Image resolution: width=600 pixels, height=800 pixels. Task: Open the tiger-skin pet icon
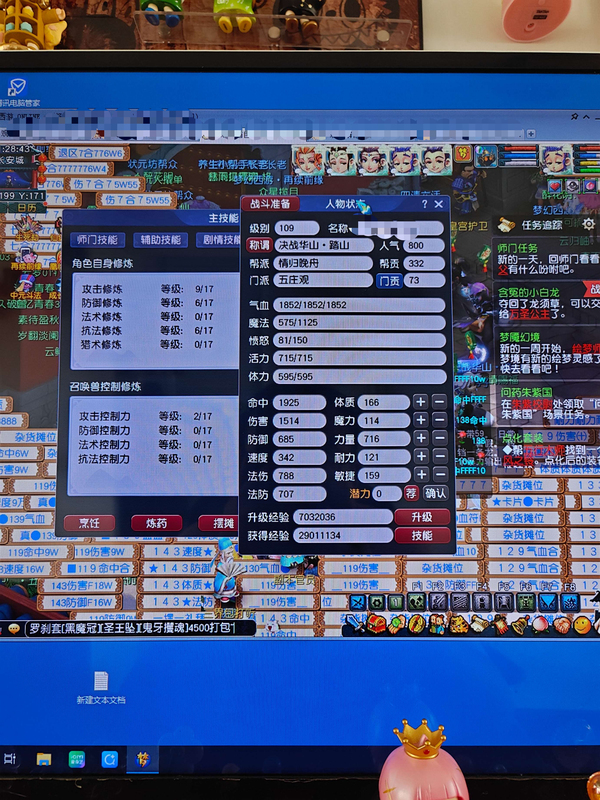pos(459,623)
